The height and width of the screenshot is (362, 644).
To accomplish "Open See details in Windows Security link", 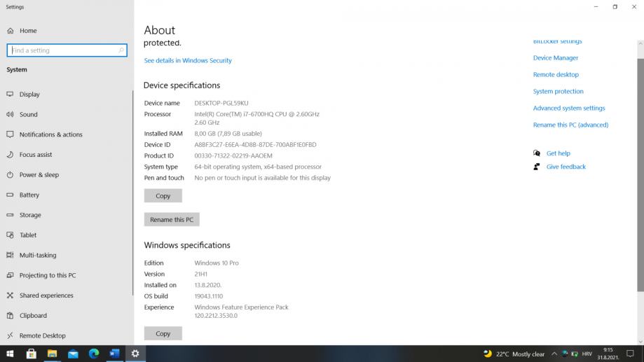I will (x=188, y=60).
